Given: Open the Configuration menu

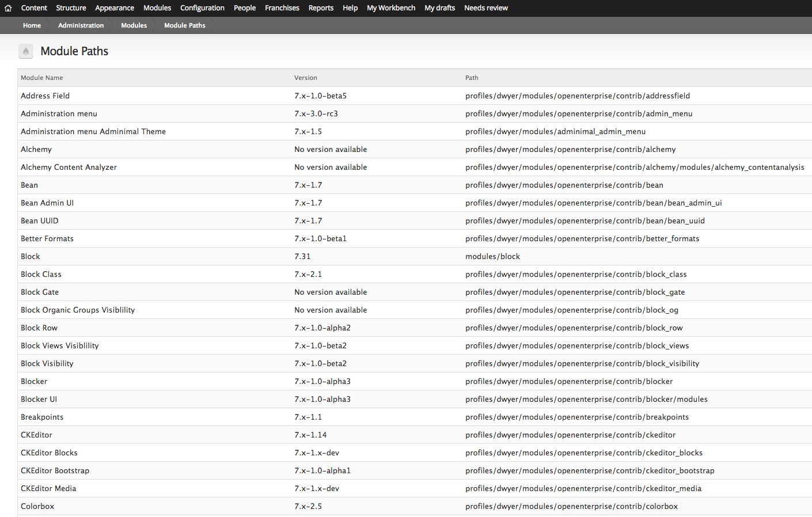Looking at the screenshot, I should [202, 8].
